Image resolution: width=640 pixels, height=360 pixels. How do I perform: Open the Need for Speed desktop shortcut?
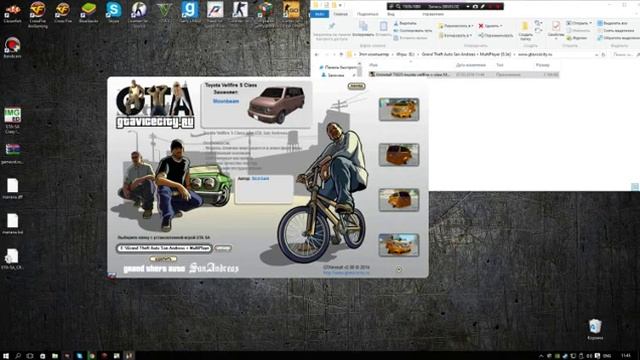(215, 10)
